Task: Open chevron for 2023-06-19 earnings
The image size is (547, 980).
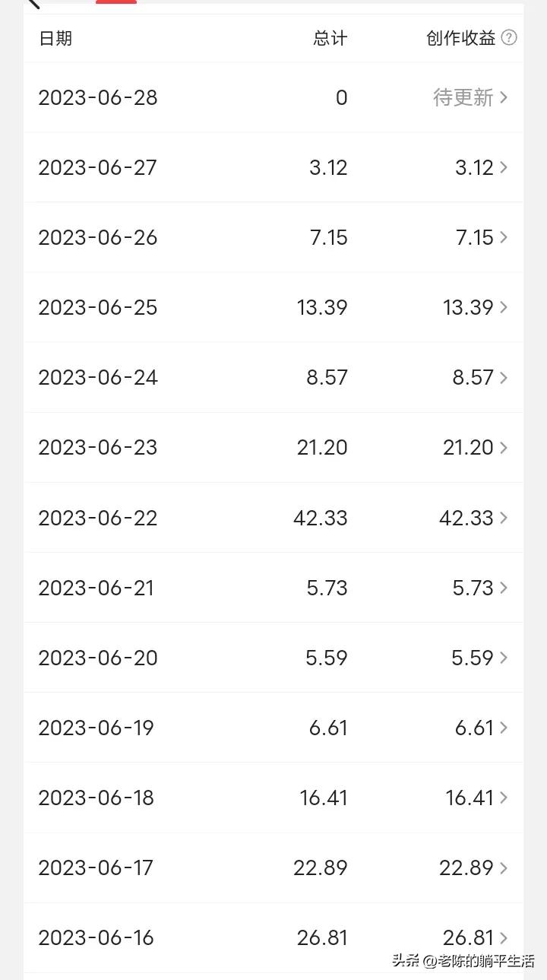Action: pos(504,728)
